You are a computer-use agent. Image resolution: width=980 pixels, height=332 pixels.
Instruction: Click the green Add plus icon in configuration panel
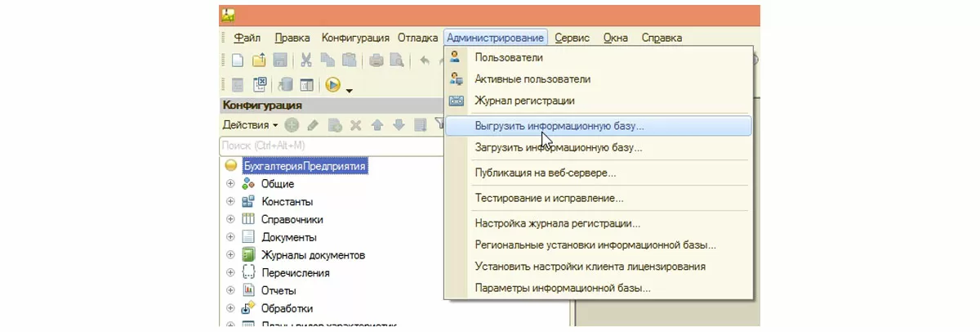(292, 125)
